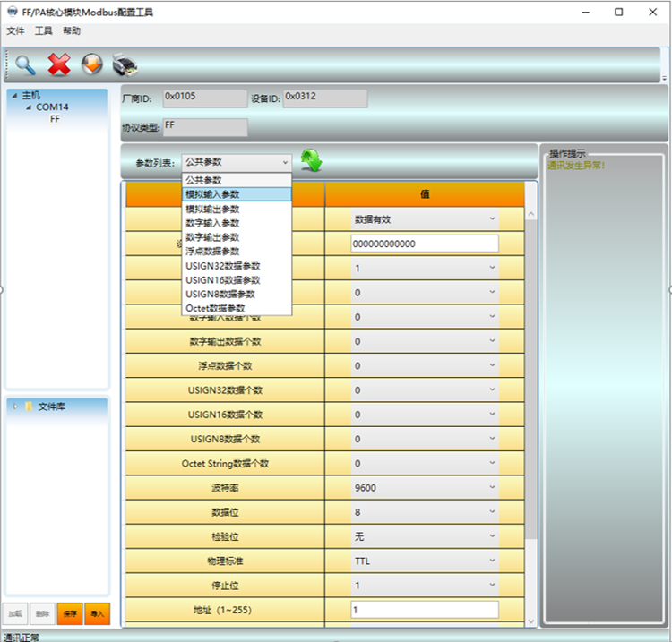The height and width of the screenshot is (642, 672).
Task: Click the orange 导入 button
Action: (98, 613)
